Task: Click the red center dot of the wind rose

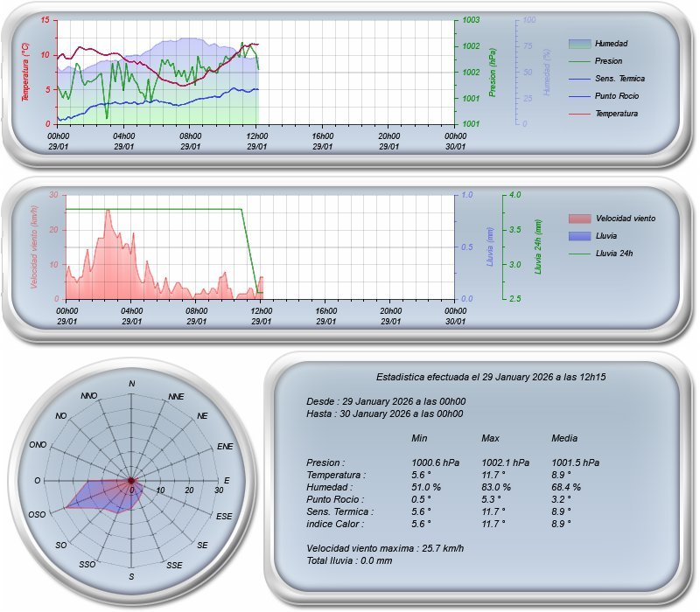Action: point(131,481)
